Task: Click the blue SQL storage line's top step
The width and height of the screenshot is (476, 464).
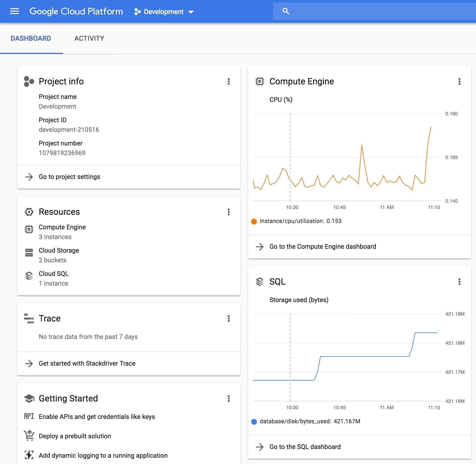Action: pos(426,333)
